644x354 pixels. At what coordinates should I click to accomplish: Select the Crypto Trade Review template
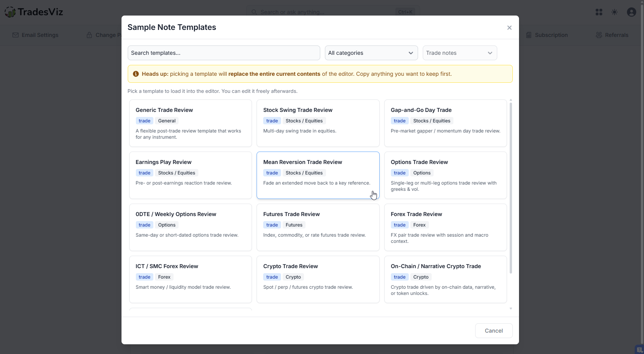318,279
